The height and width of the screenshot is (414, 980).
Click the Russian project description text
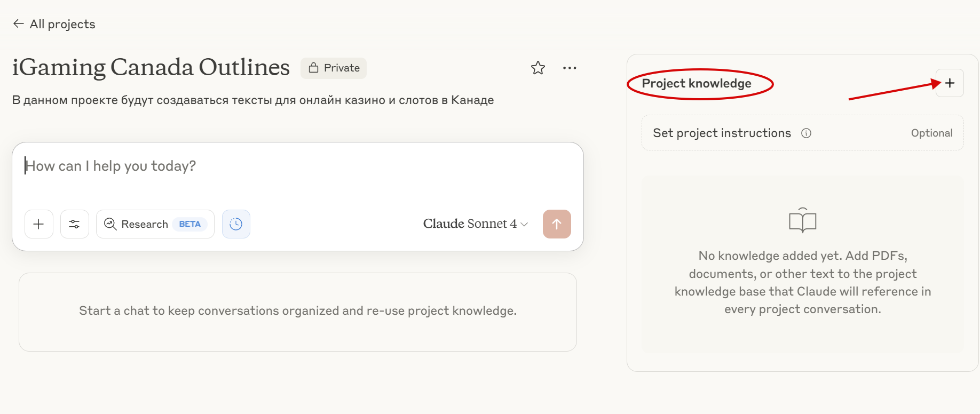253,100
